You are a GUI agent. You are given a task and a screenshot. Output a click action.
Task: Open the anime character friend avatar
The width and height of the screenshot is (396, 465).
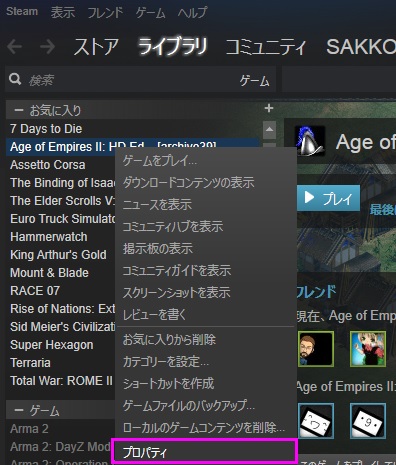click(368, 349)
